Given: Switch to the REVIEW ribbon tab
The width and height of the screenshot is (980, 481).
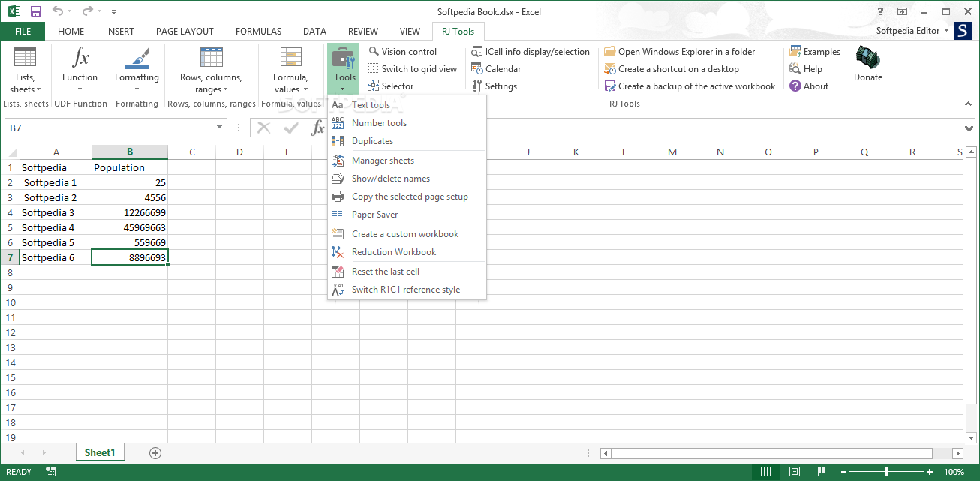Looking at the screenshot, I should click(x=363, y=32).
